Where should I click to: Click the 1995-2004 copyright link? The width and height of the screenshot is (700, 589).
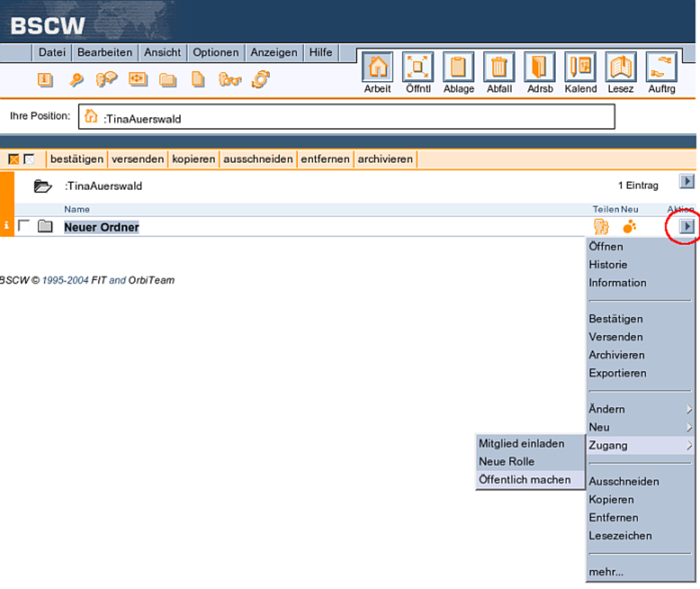pos(65,280)
